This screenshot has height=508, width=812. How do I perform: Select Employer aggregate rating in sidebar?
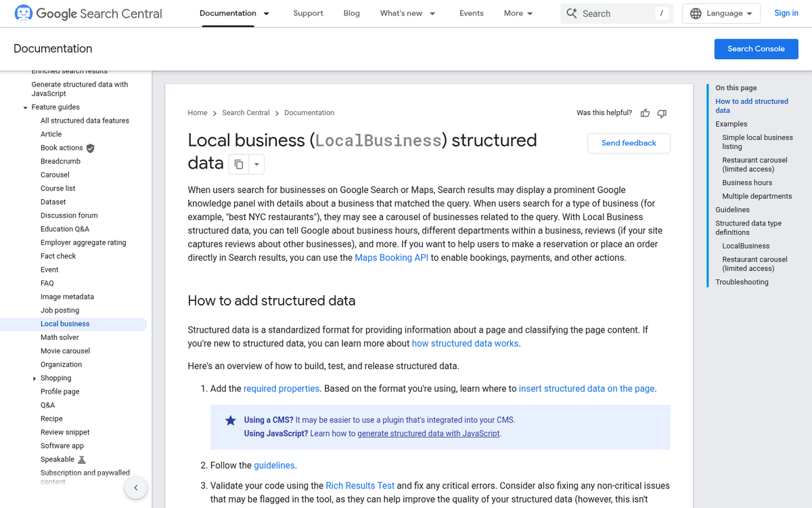point(83,242)
